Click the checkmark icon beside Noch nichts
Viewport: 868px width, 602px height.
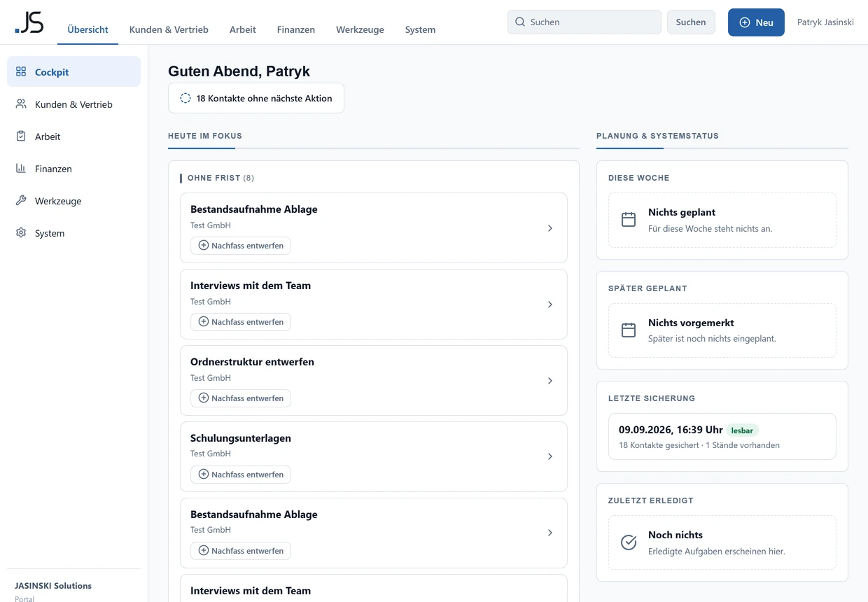pos(629,542)
